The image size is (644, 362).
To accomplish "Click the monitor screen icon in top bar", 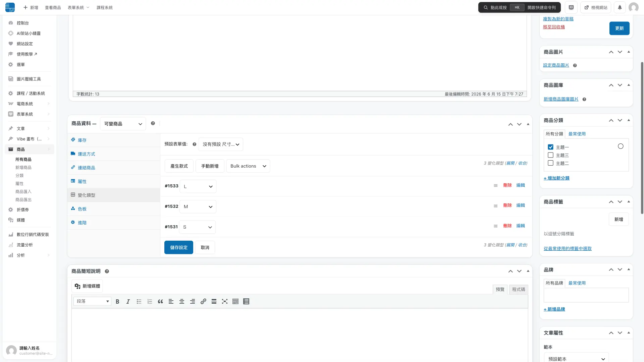I will [571, 7].
